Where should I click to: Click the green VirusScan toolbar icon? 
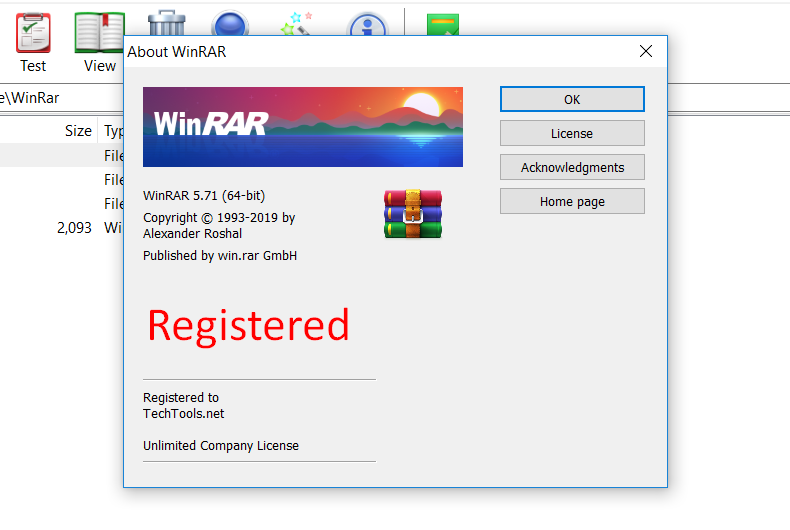pyautogui.click(x=443, y=25)
